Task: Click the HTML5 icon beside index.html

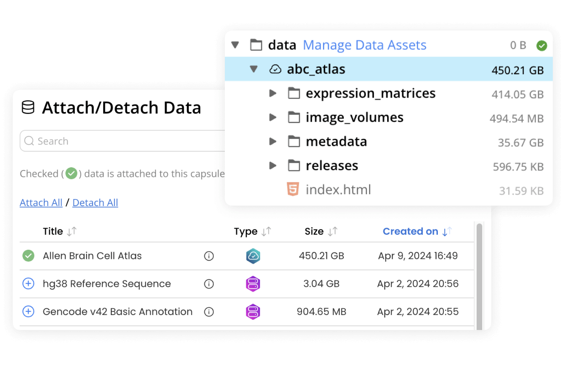Action: coord(293,189)
